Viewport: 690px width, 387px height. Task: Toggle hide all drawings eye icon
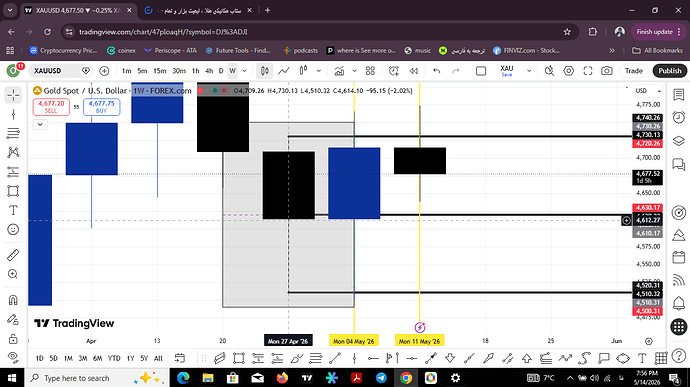(x=13, y=357)
